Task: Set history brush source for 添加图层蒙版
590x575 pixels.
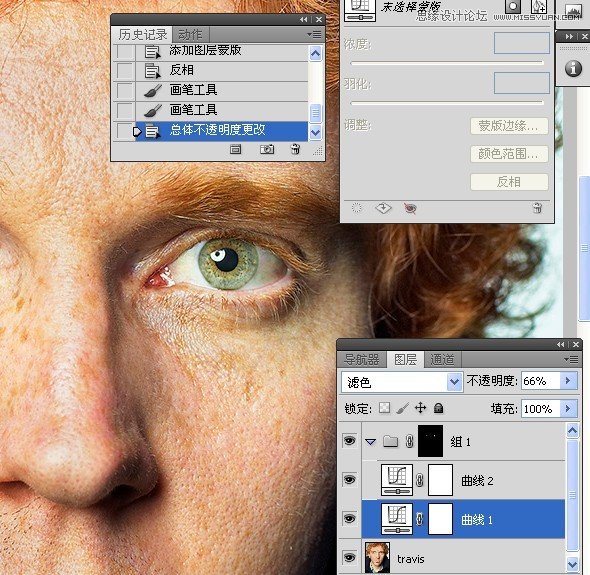Action: [x=124, y=51]
